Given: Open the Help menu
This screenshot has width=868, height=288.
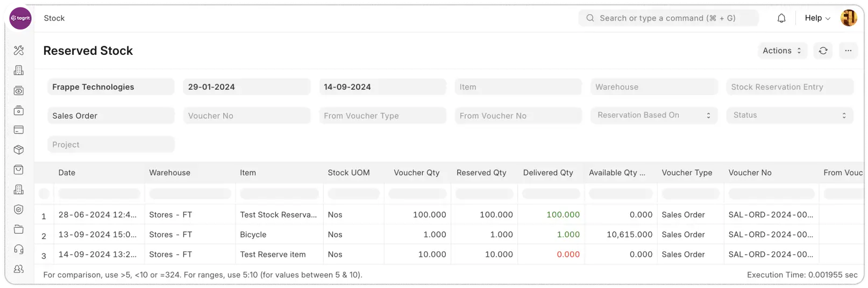Looking at the screenshot, I should coord(817,18).
